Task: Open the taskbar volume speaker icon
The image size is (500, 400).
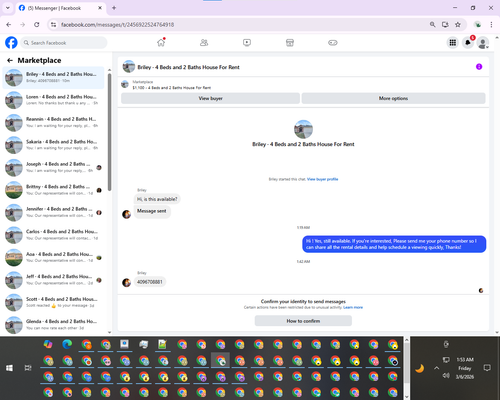Action: (x=446, y=376)
